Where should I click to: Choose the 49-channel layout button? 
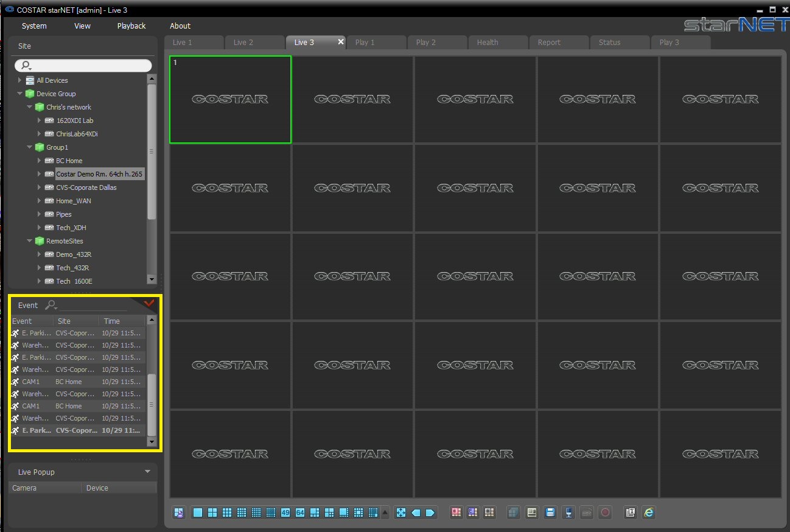pos(285,513)
